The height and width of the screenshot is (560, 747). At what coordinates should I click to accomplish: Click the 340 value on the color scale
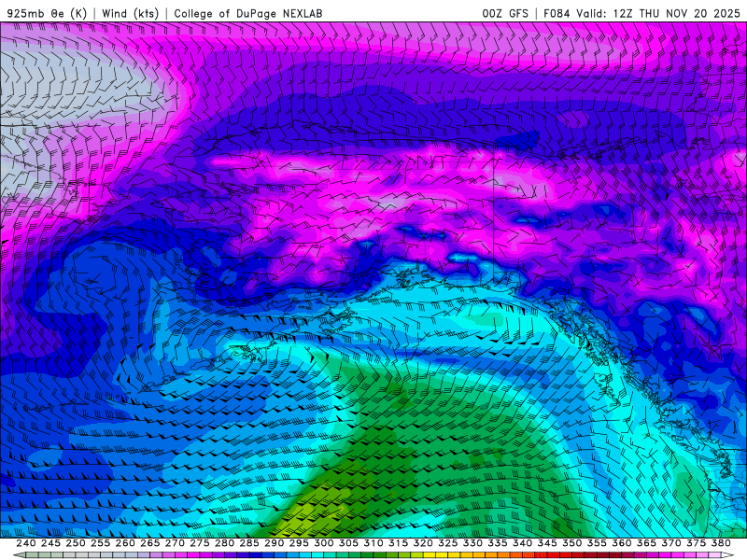[x=522, y=543]
